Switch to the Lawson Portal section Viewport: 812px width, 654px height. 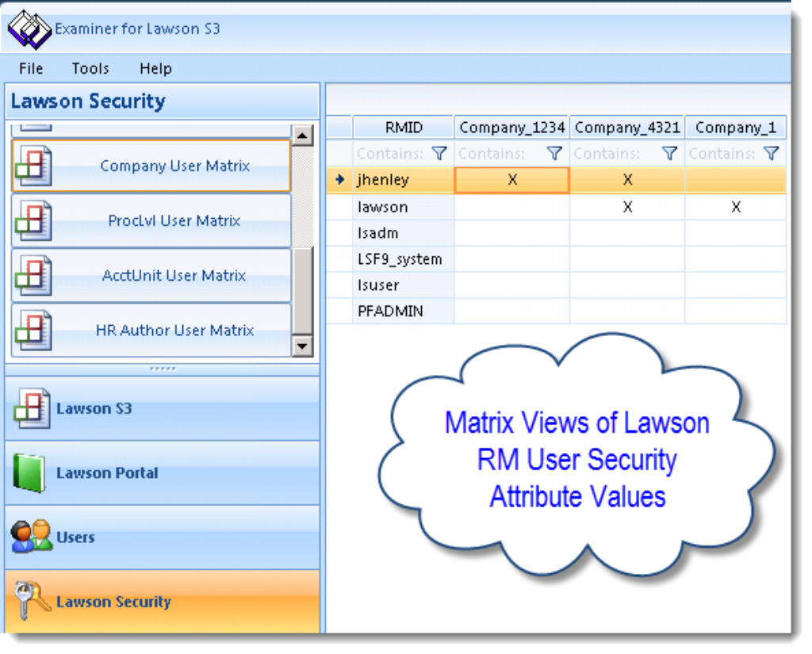click(x=162, y=472)
